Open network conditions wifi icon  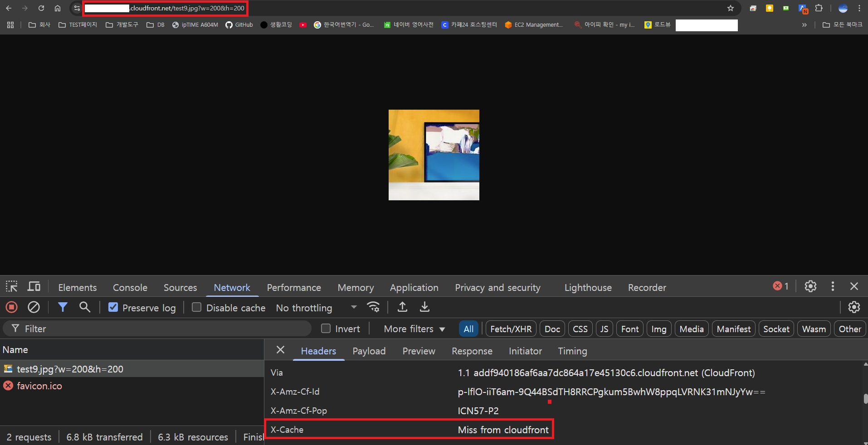click(373, 307)
